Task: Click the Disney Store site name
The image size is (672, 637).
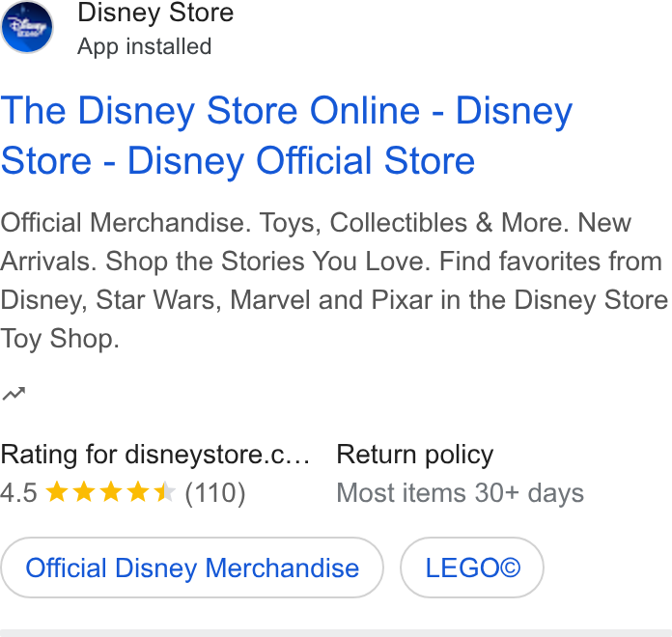Action: (155, 13)
